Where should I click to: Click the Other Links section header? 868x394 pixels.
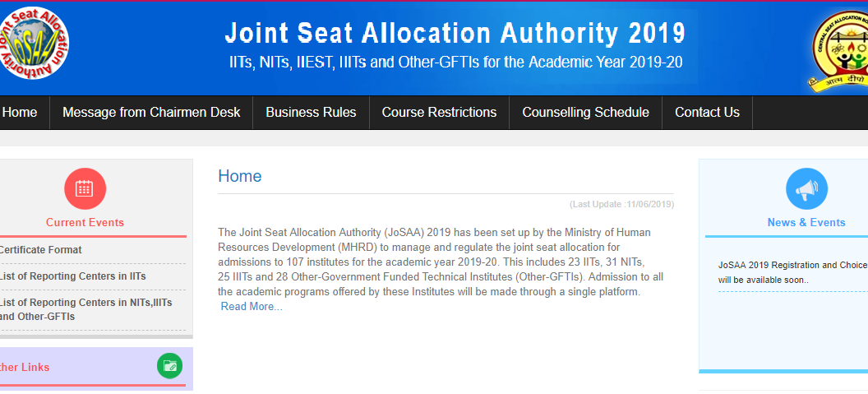coord(25,367)
